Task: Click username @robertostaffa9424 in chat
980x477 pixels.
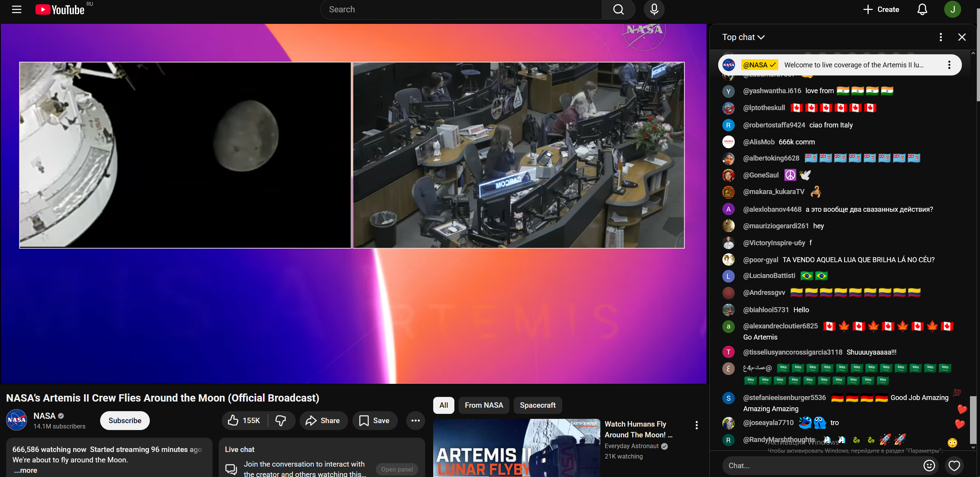Action: 774,125
